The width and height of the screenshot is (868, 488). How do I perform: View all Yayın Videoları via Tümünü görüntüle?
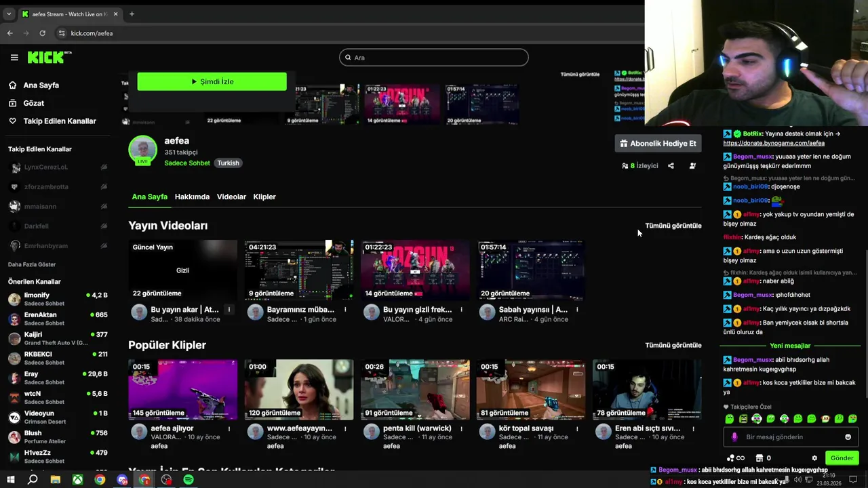pyautogui.click(x=673, y=226)
